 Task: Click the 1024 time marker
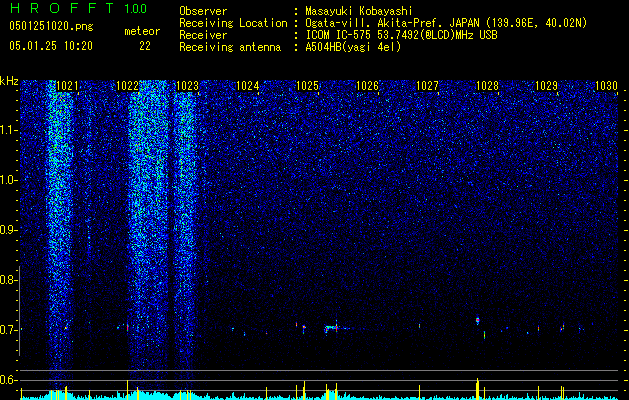[x=248, y=86]
